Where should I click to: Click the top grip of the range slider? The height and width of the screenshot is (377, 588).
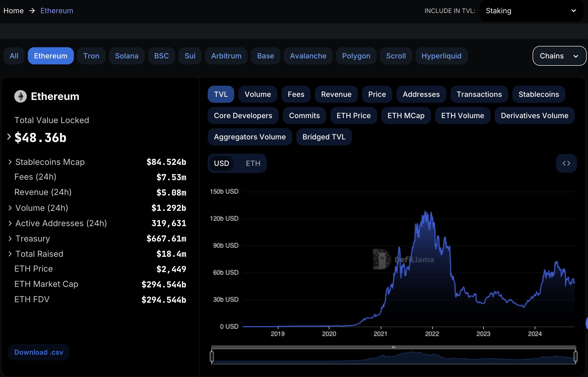pyautogui.click(x=394, y=347)
